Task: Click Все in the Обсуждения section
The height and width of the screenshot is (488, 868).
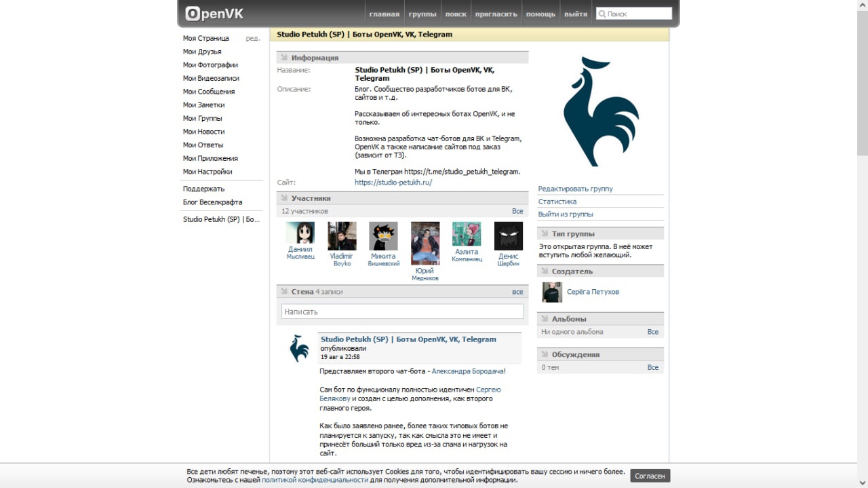Action: (x=653, y=367)
